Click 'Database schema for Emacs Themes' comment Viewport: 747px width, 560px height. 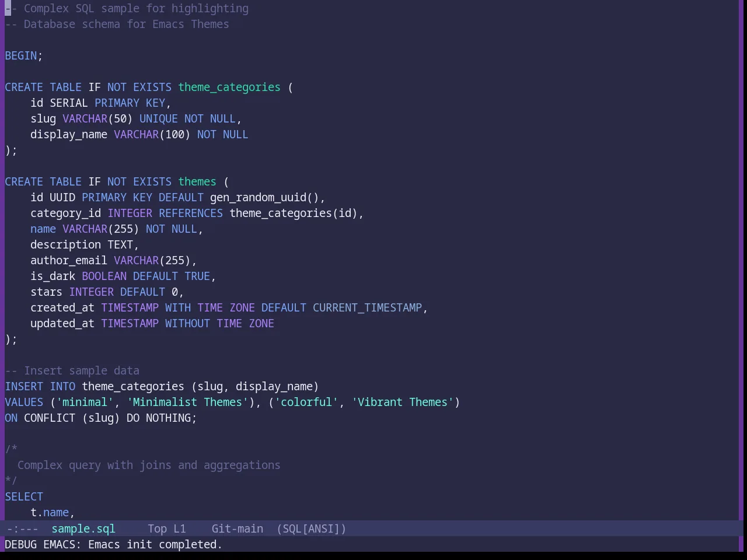pyautogui.click(x=117, y=24)
